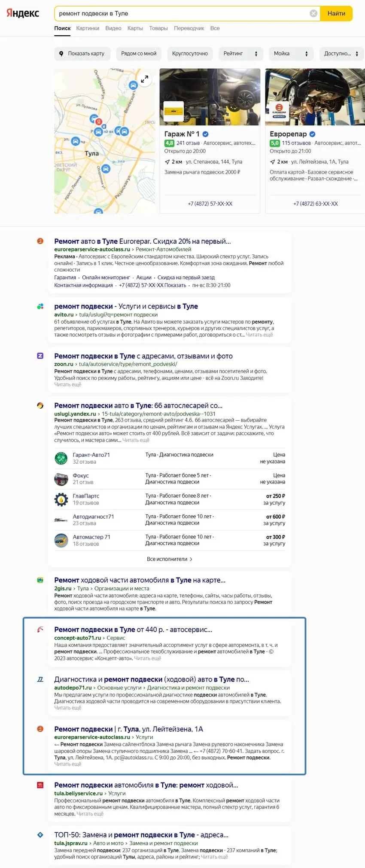The width and height of the screenshot is (365, 868).
Task: Click the ГлавПартс gear logo
Action: [x=61, y=499]
